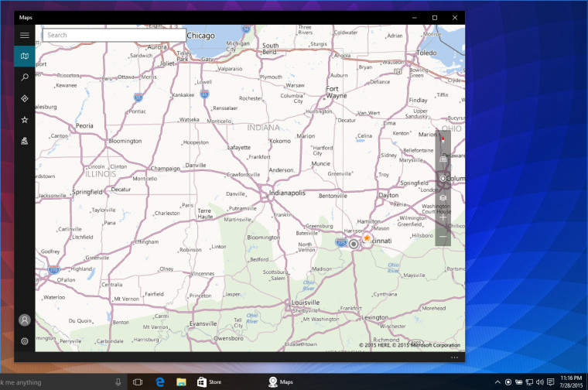Open the map views layers control
This screenshot has width=588, height=390.
tap(443, 197)
